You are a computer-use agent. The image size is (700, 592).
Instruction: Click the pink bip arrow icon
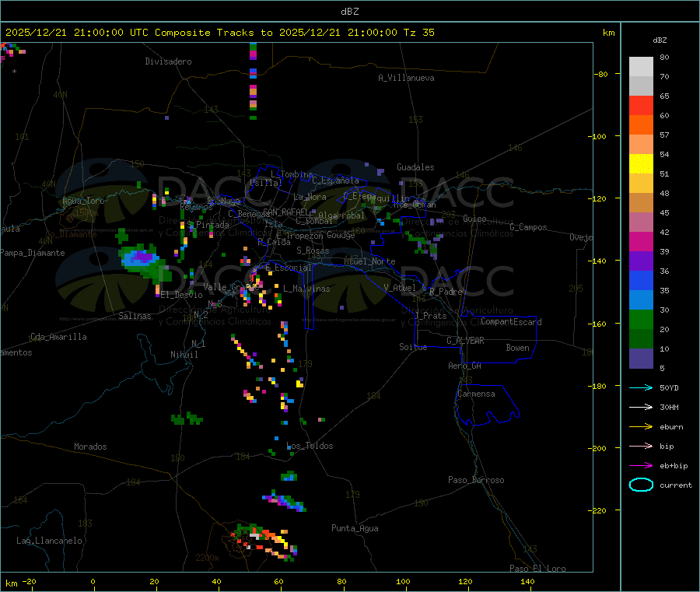coord(641,446)
